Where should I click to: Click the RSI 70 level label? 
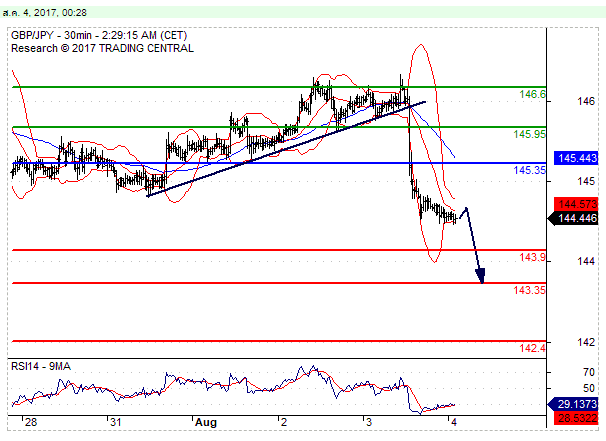589,372
